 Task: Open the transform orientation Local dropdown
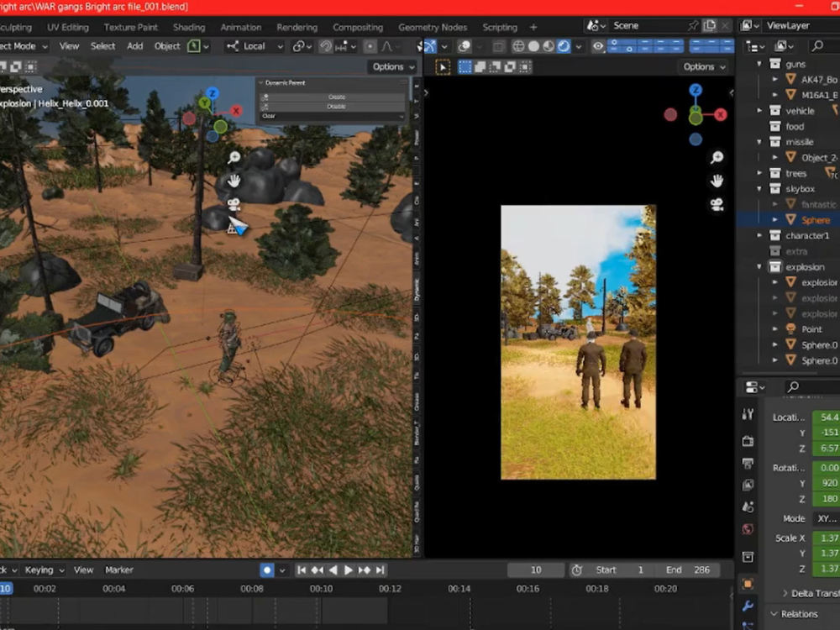255,46
